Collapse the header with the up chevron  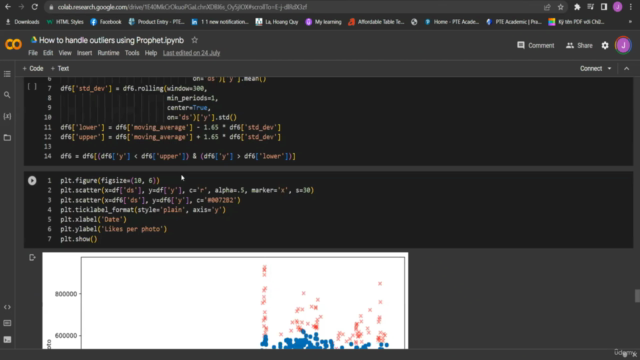(x=627, y=69)
